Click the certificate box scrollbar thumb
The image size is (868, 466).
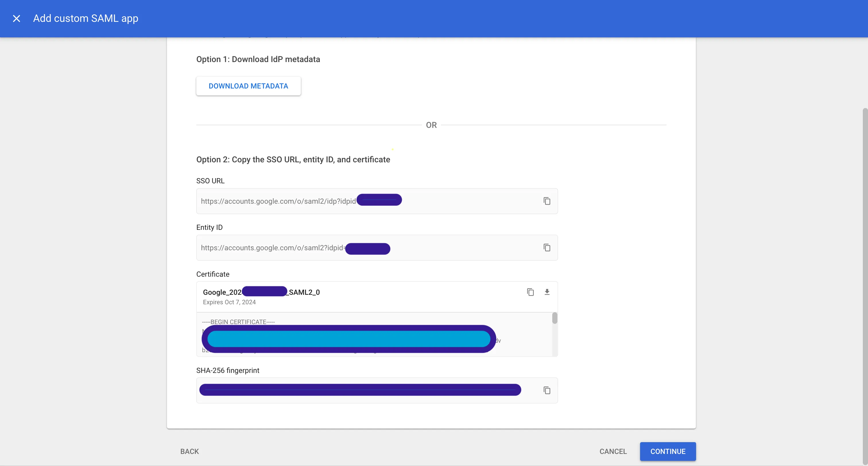[x=554, y=318]
